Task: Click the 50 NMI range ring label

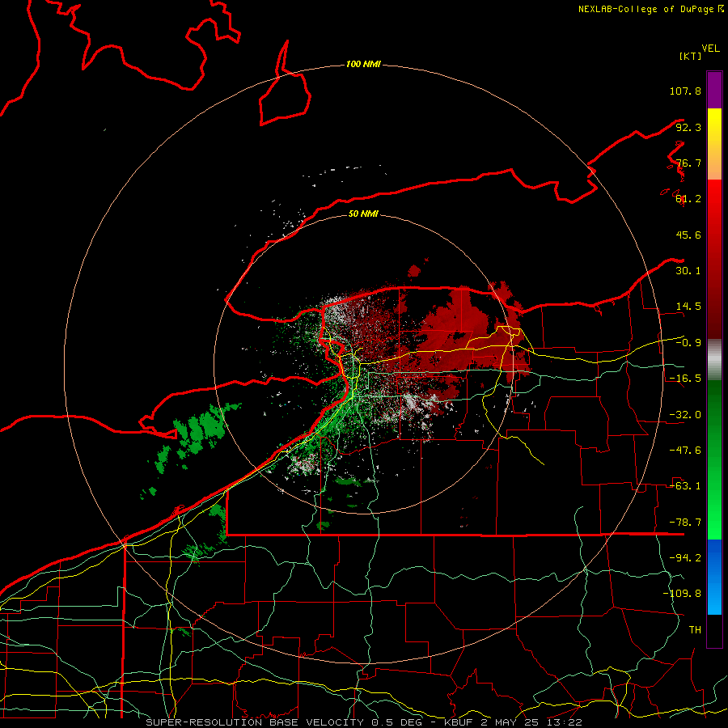Action: [x=363, y=214]
